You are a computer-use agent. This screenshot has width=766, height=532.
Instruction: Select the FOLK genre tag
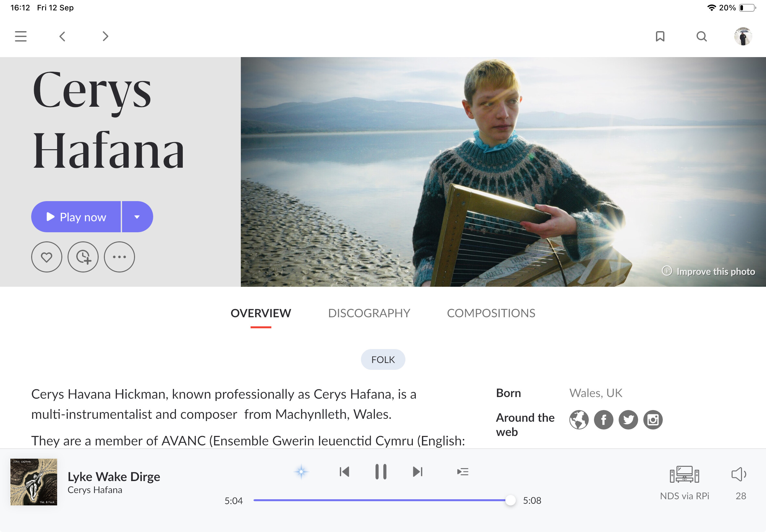point(383,360)
